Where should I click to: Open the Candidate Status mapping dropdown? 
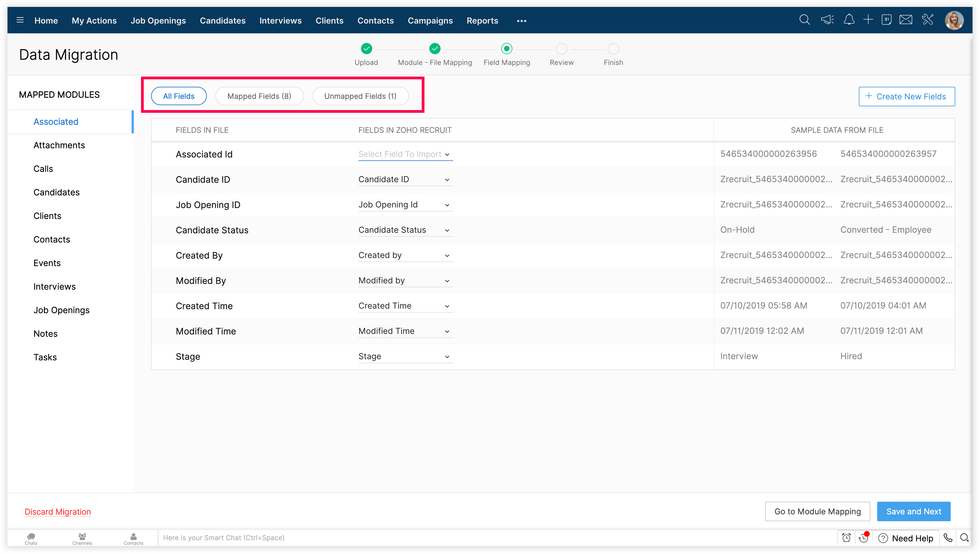(405, 230)
